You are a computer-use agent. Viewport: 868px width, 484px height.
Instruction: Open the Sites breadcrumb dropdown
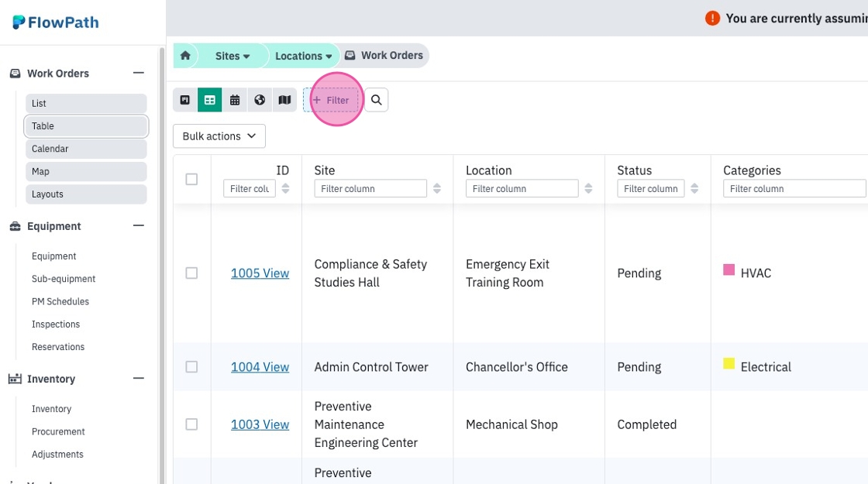tap(232, 56)
